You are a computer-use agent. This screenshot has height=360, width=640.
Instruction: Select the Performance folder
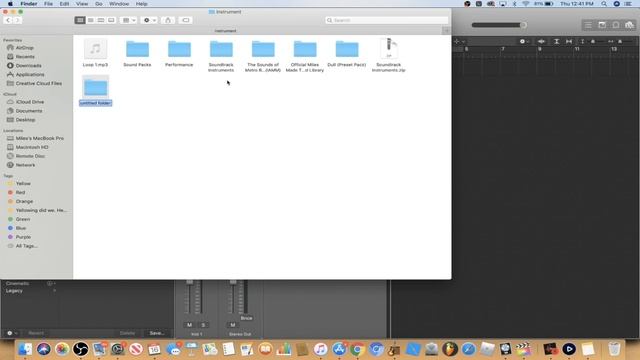tap(179, 53)
